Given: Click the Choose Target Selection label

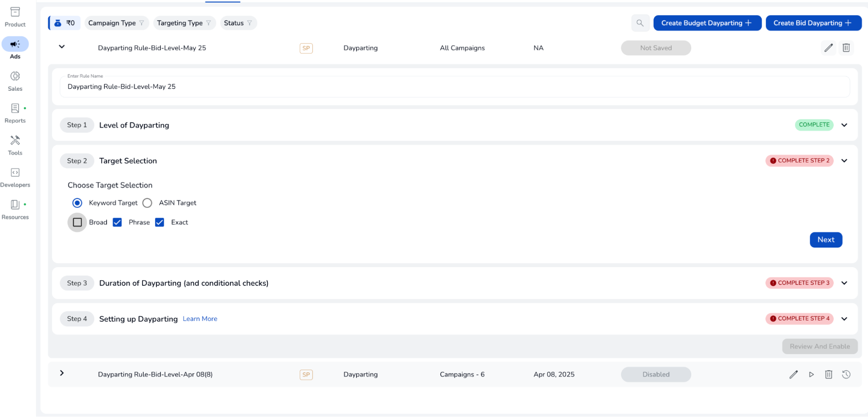Looking at the screenshot, I should (x=110, y=185).
